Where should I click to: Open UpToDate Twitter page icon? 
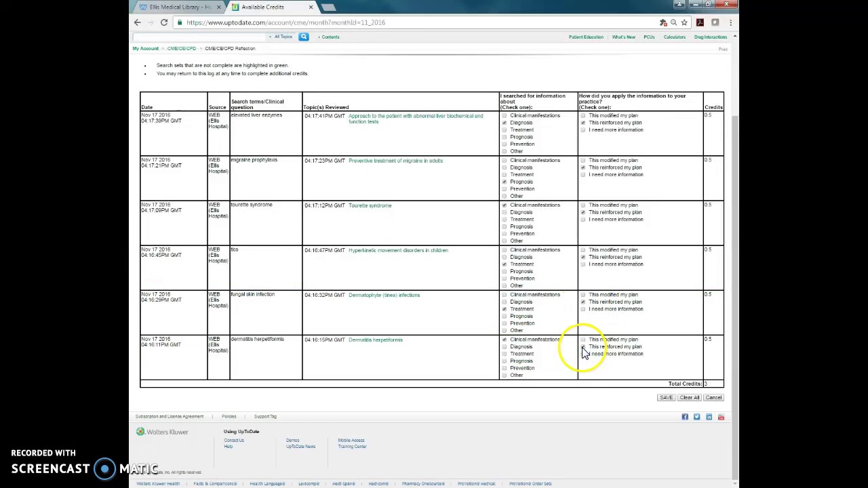tap(696, 417)
